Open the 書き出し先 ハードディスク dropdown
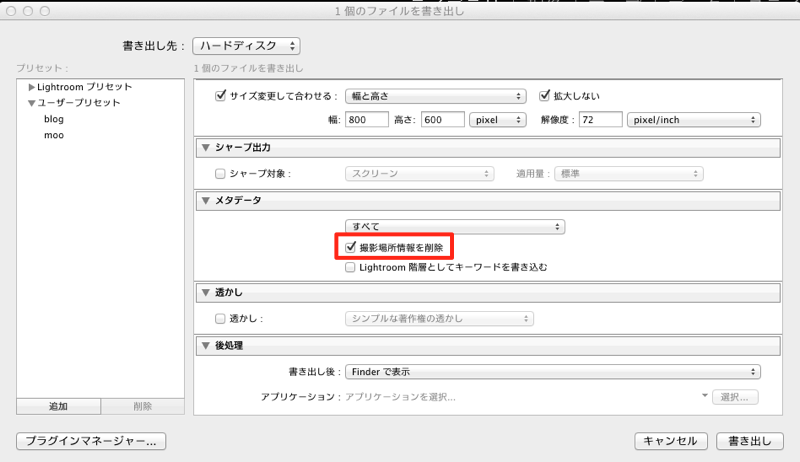Viewport: 800px width, 462px height. pos(246,46)
